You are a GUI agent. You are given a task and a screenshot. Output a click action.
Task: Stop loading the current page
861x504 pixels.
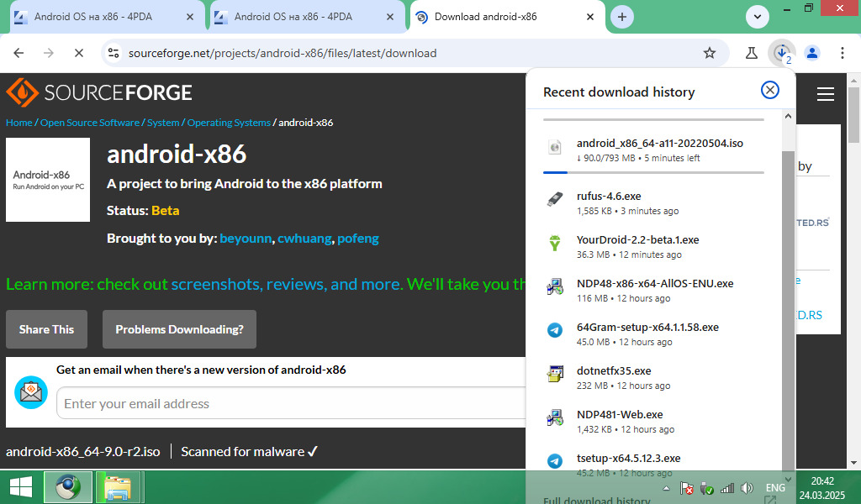(x=78, y=53)
